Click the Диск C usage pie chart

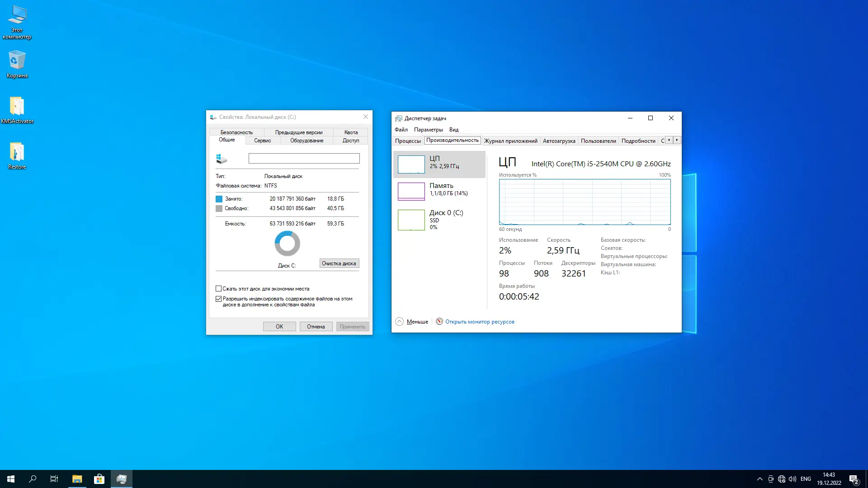(287, 243)
